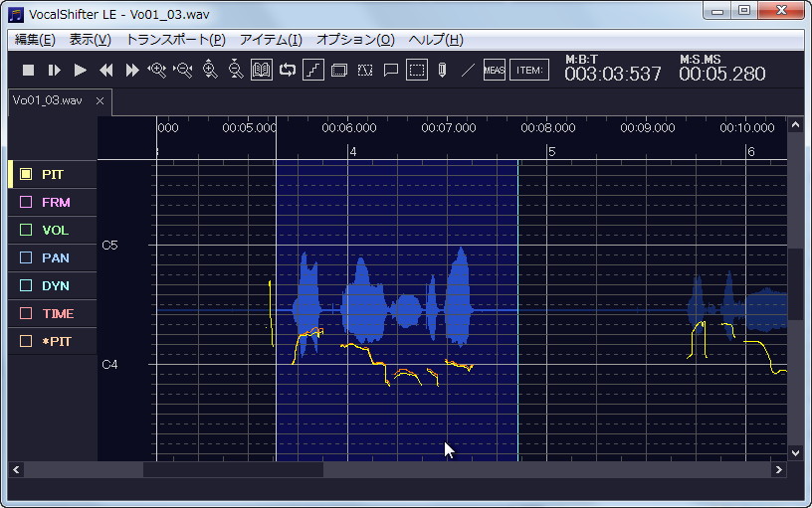Click the M:S.MS time display 00:05.280
Screen dimensions: 812x508
[x=721, y=74]
